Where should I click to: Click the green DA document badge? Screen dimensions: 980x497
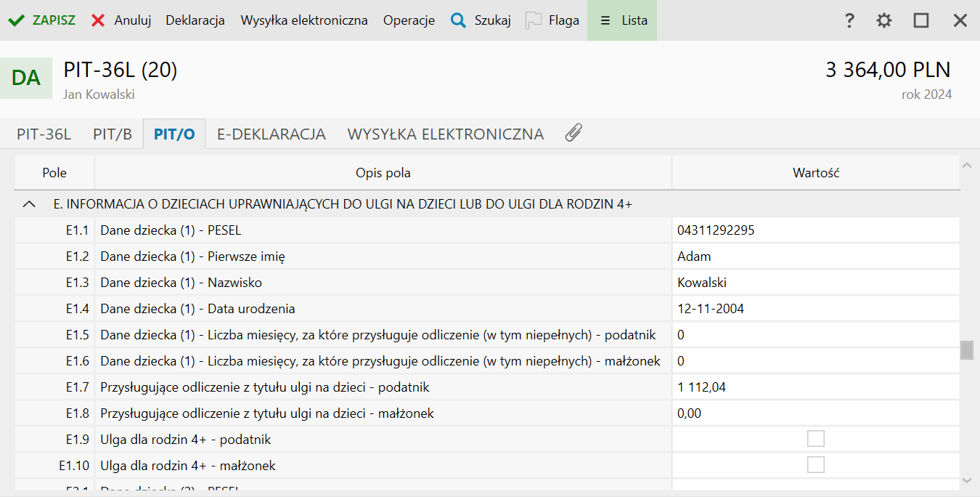26,78
